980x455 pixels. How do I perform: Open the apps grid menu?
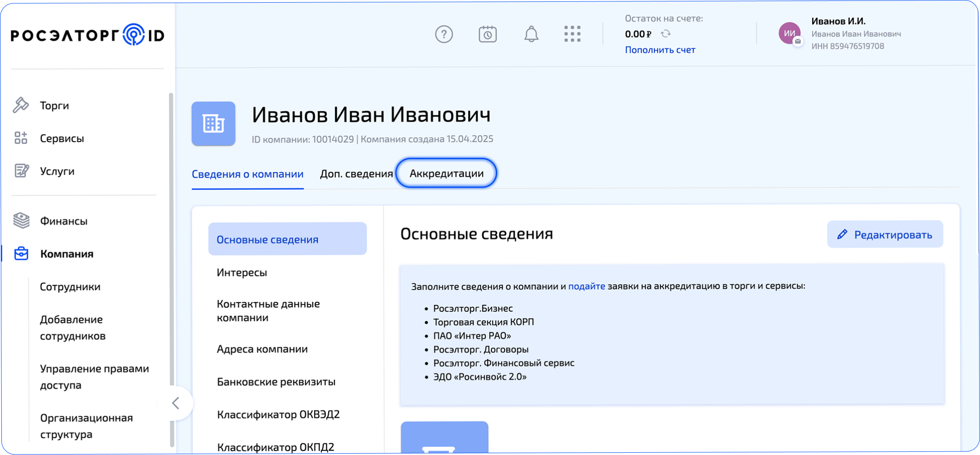[572, 34]
